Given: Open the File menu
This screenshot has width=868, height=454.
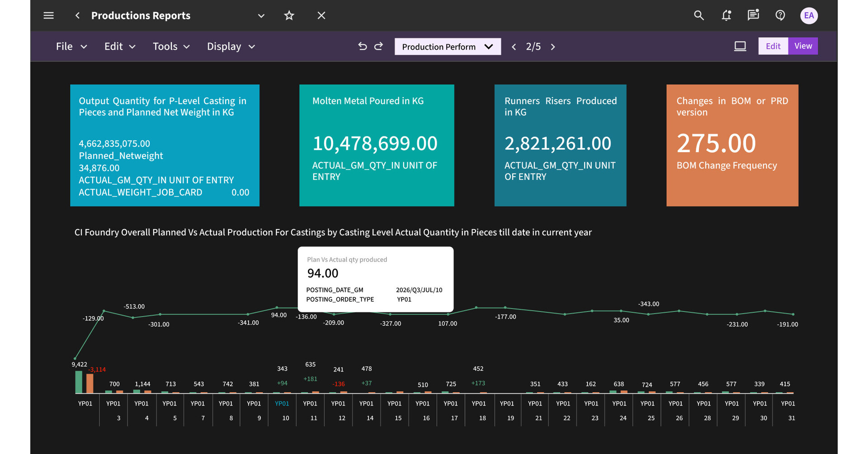Looking at the screenshot, I should point(71,47).
